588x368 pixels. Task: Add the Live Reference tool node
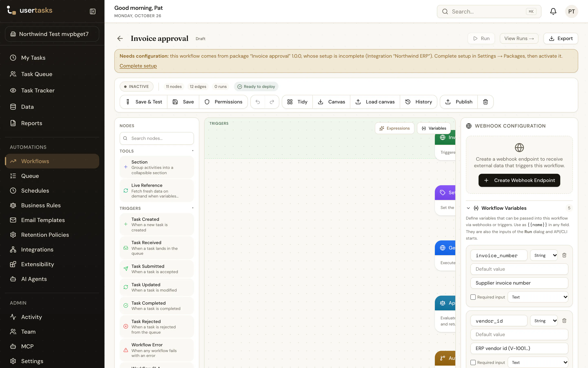(x=157, y=191)
